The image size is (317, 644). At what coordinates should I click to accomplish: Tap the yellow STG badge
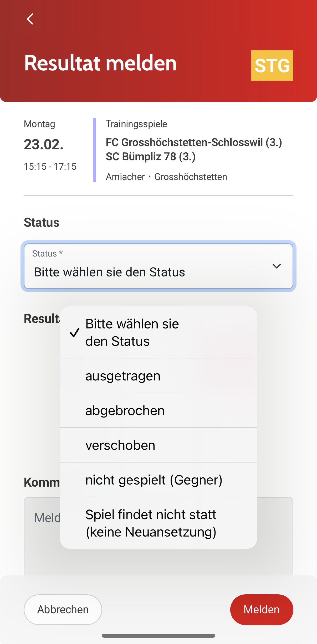[x=272, y=65]
